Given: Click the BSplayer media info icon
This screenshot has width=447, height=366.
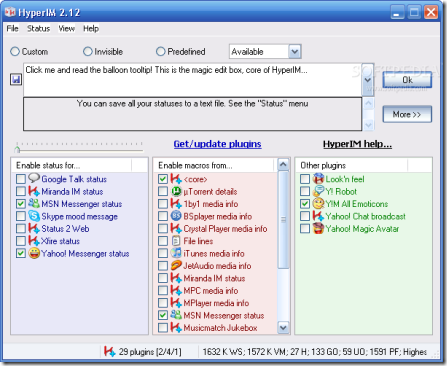Looking at the screenshot, I should [176, 216].
